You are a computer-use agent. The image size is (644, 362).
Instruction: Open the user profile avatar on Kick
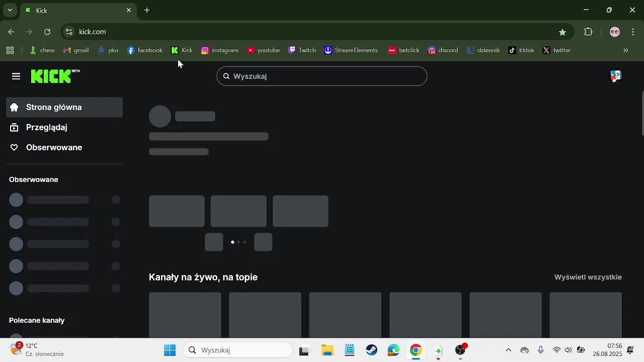point(616,76)
